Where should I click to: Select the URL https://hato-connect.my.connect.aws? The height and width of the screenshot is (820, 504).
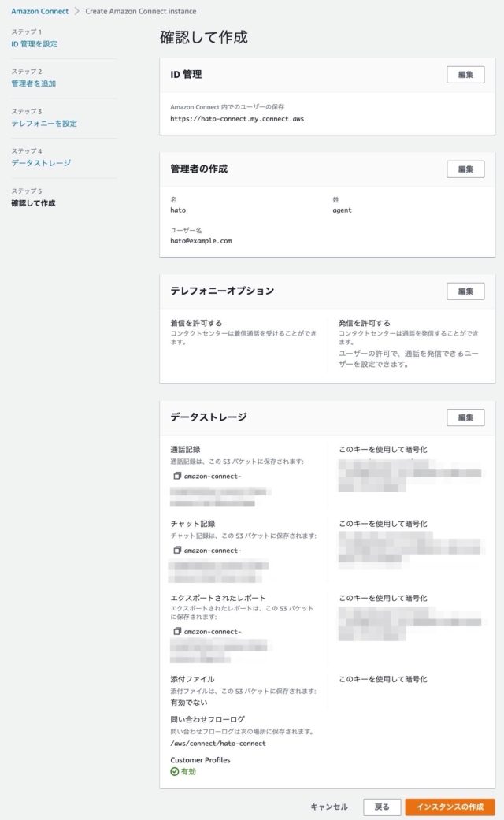[237, 119]
